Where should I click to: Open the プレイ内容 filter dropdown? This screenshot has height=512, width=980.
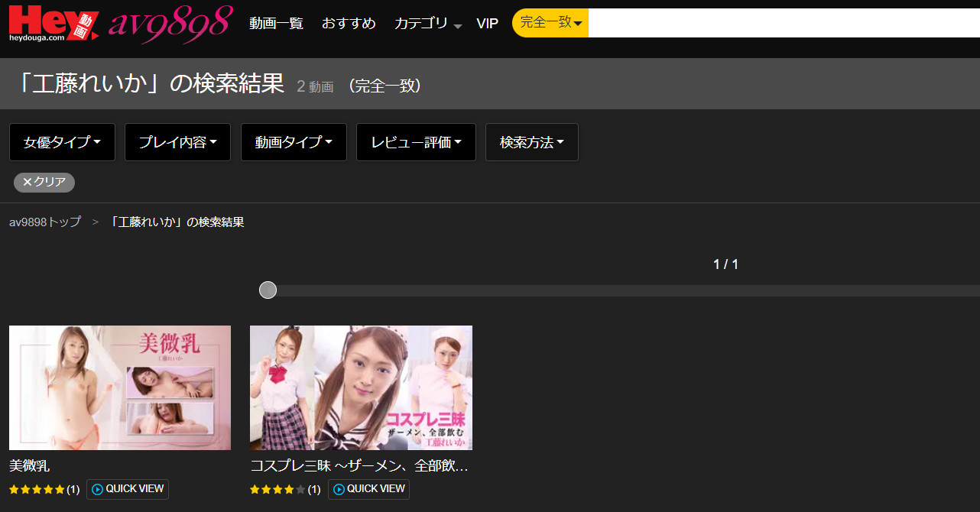click(177, 141)
